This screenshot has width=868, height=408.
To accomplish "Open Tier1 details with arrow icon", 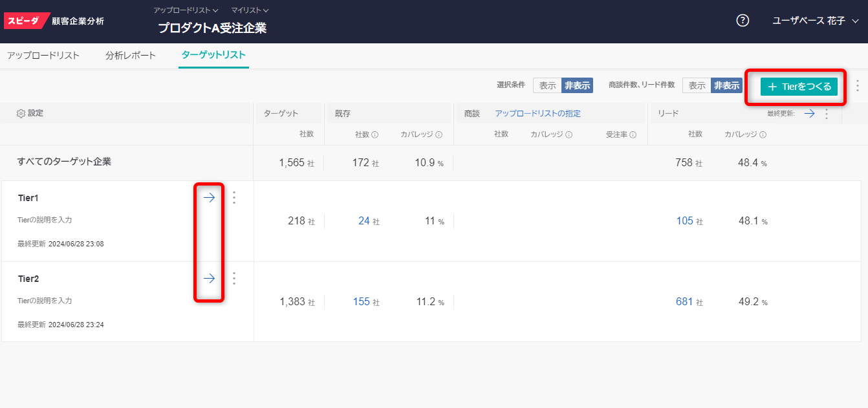I will tap(209, 198).
